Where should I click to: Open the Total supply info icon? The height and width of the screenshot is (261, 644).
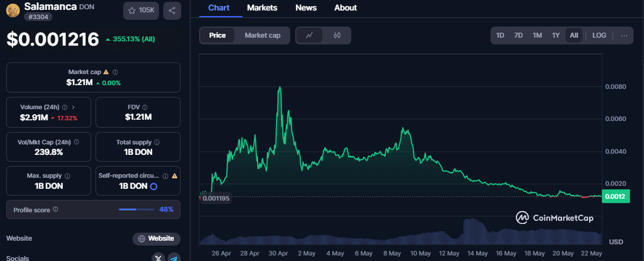157,142
